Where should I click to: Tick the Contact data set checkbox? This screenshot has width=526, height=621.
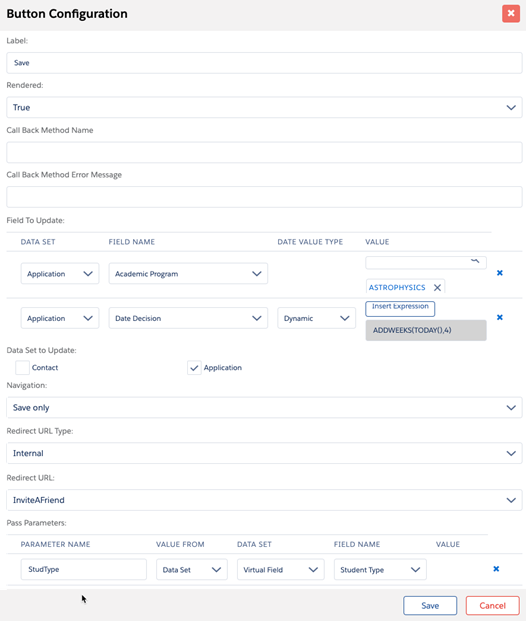point(22,368)
